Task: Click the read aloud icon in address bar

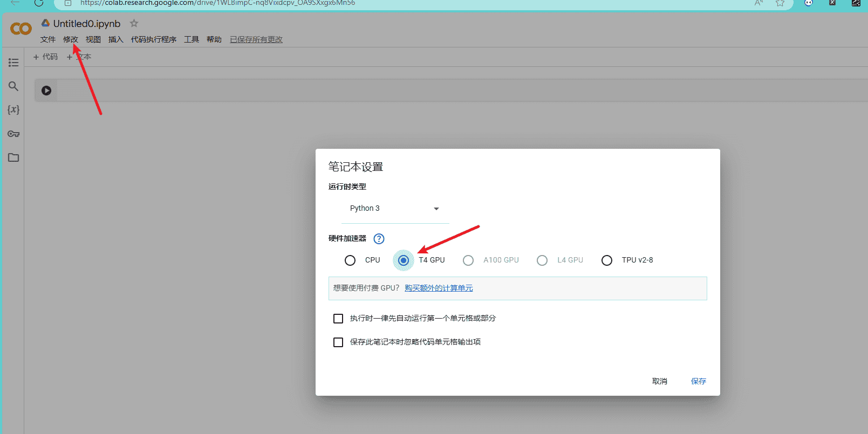Action: pos(759,3)
